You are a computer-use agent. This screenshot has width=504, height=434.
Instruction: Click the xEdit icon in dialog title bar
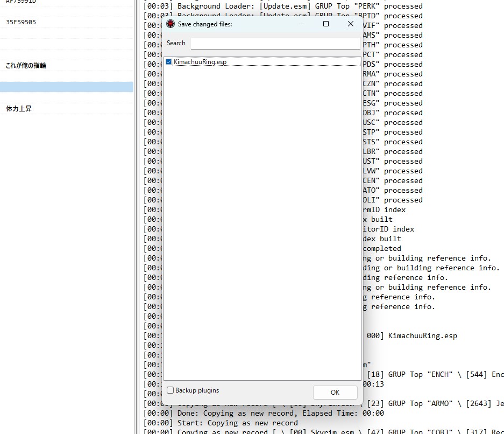click(171, 24)
